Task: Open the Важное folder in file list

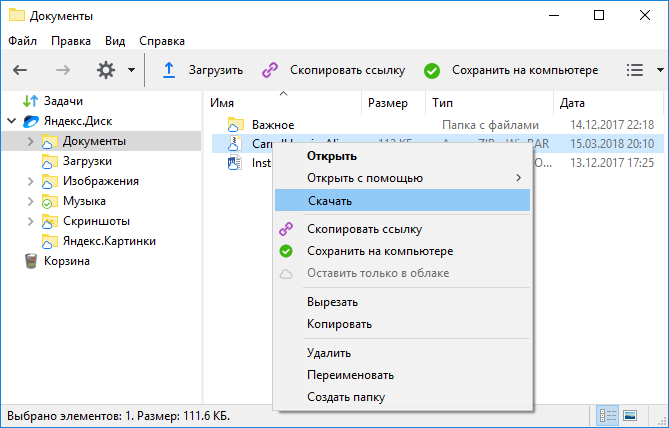Action: tap(273, 125)
